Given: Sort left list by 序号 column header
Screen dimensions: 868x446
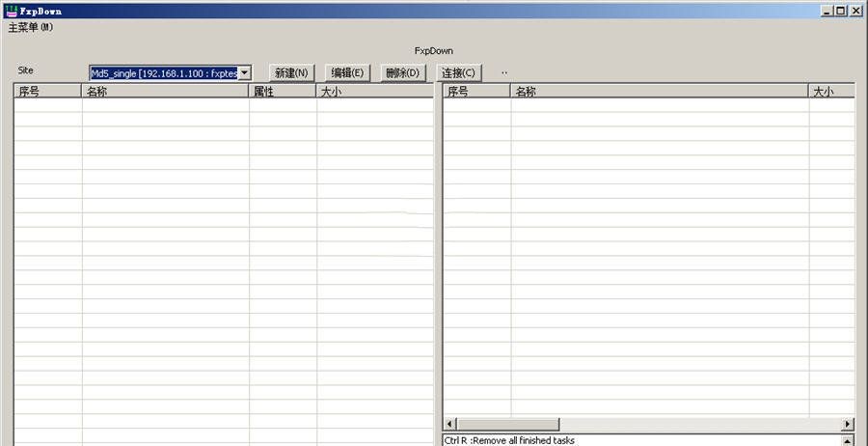Looking at the screenshot, I should (47, 92).
